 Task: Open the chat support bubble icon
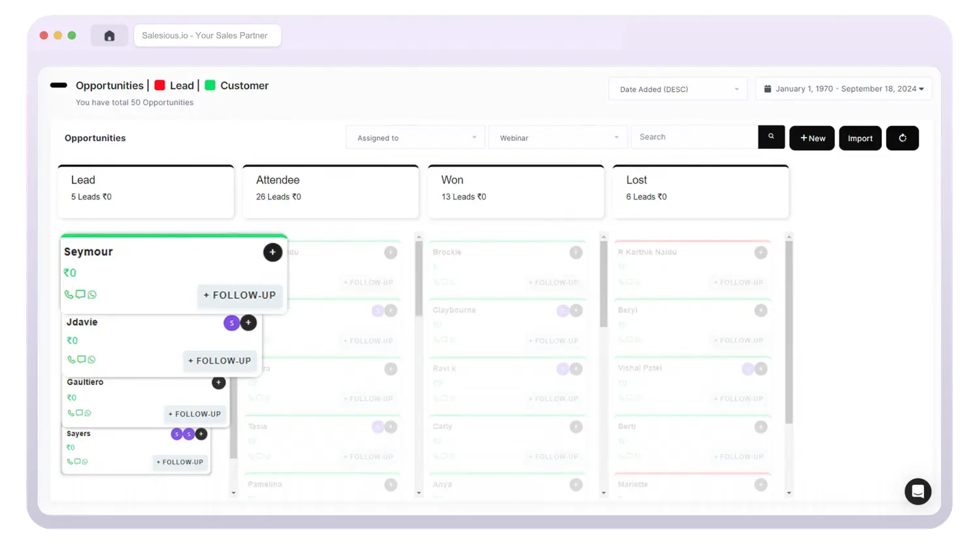pos(917,492)
